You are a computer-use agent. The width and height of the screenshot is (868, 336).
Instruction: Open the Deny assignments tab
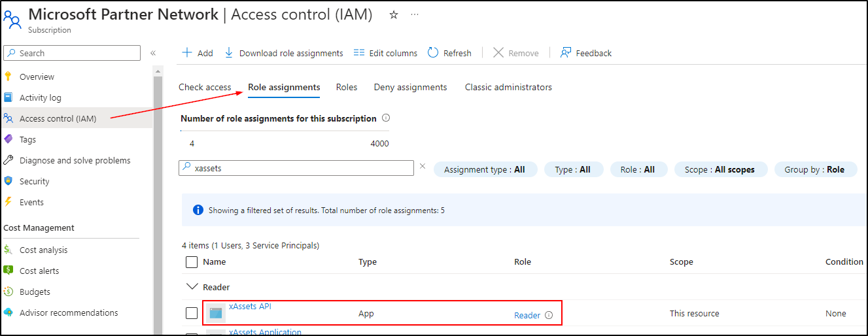coord(410,87)
